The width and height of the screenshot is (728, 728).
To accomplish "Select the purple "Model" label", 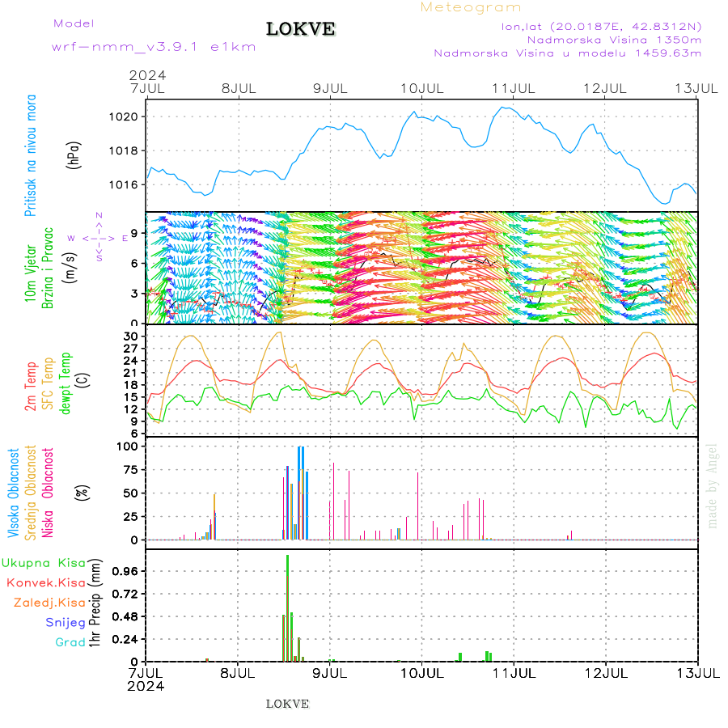I will click(74, 23).
